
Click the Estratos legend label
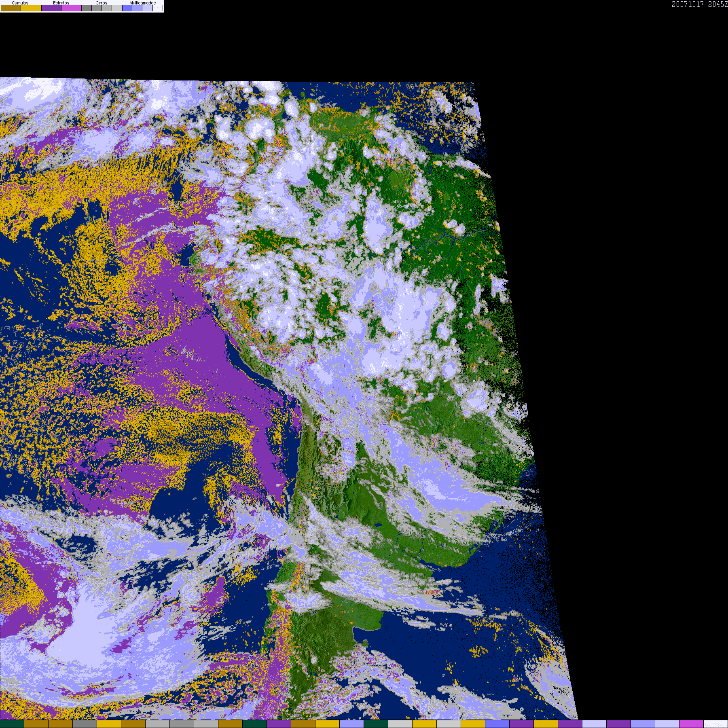(x=61, y=3)
